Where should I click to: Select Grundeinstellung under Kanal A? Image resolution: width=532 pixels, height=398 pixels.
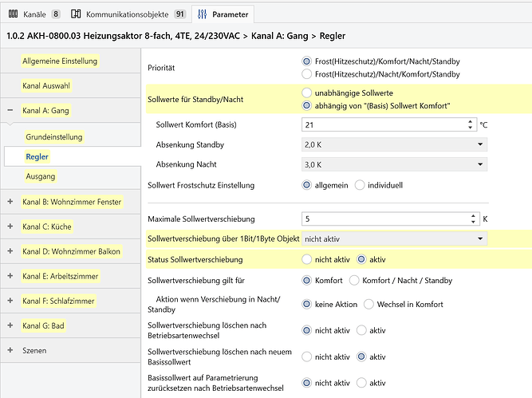tap(53, 137)
